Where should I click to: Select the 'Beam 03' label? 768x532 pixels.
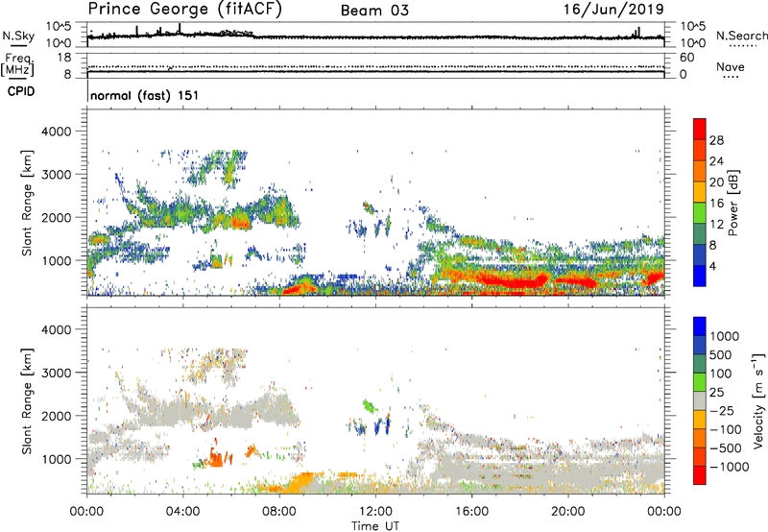pos(374,11)
